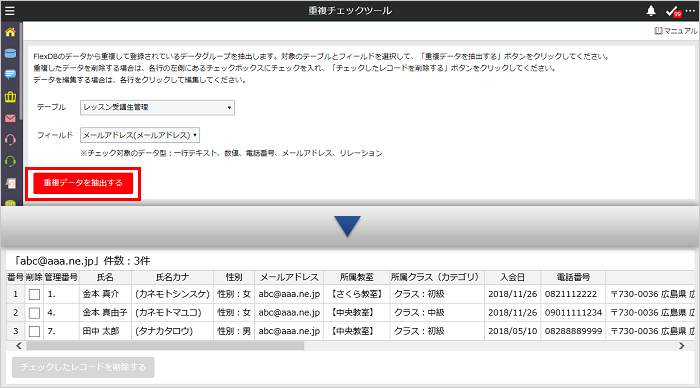Check delete box for 田中 太郎 row
The width and height of the screenshot is (700, 388).
point(34,331)
